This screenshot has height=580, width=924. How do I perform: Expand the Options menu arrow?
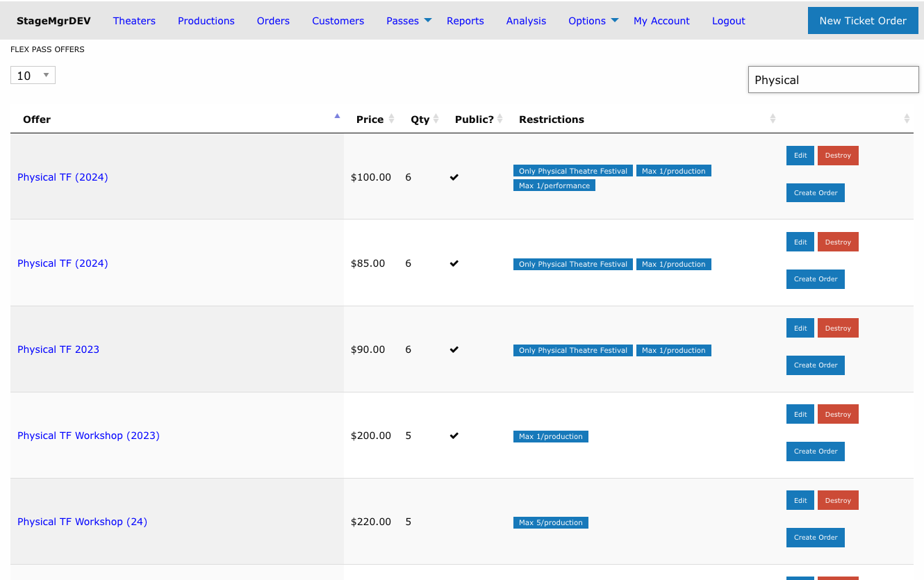click(614, 20)
